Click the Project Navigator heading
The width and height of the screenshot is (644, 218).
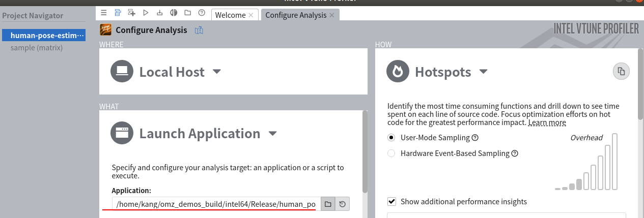(x=33, y=16)
